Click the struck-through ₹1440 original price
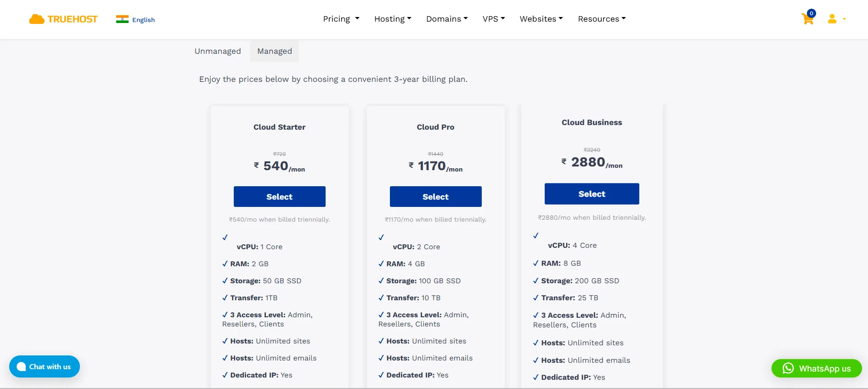 (x=436, y=154)
